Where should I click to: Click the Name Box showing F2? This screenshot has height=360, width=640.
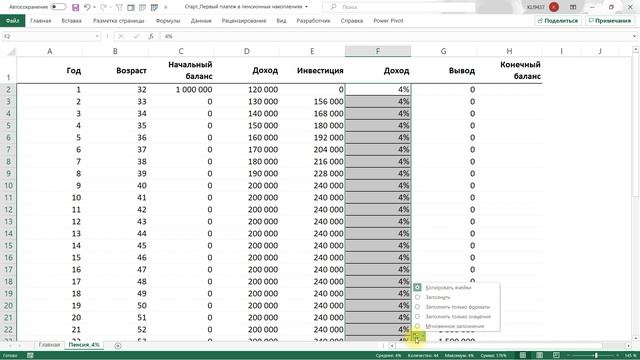point(48,36)
